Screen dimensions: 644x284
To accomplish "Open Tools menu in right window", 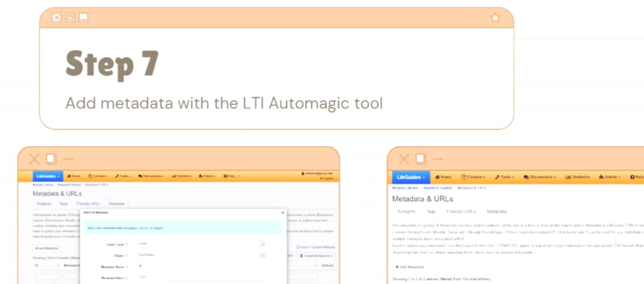I will (504, 177).
